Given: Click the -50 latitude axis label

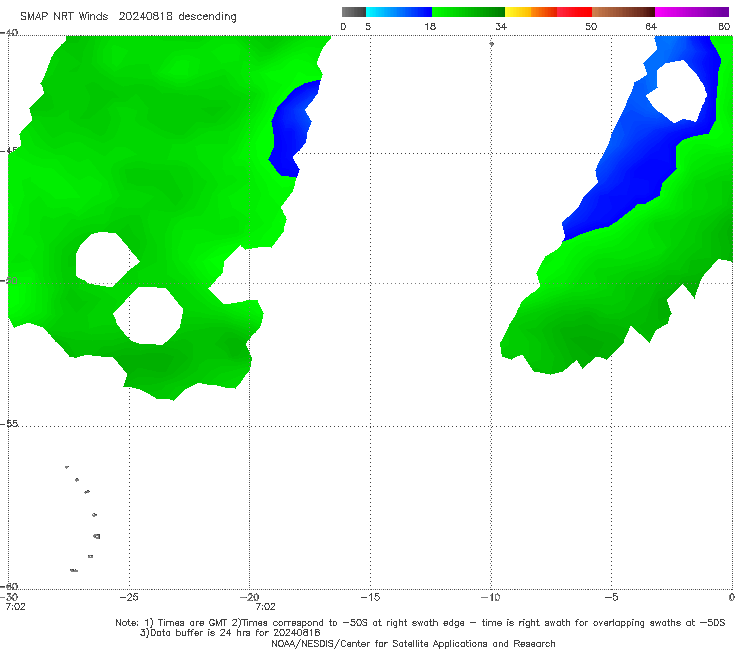Looking at the screenshot, I should coord(9,280).
